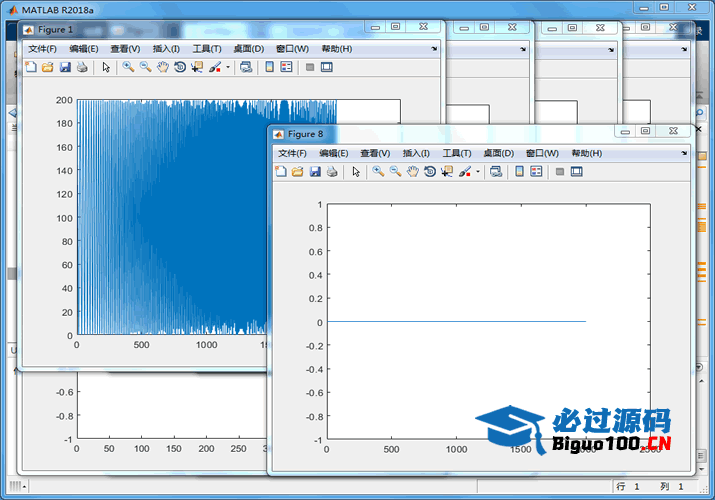The height and width of the screenshot is (500, 715).
Task: Select Rotate 3D tool in Figure 8
Action: (x=429, y=171)
